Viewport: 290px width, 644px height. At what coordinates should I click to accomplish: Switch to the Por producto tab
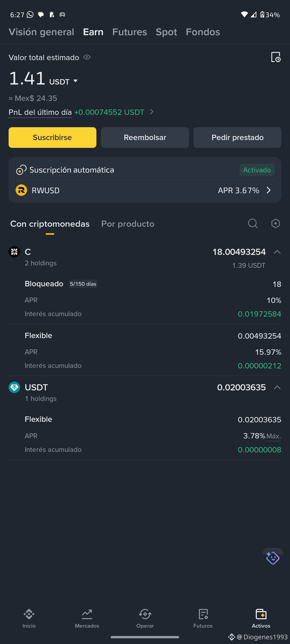click(x=128, y=224)
